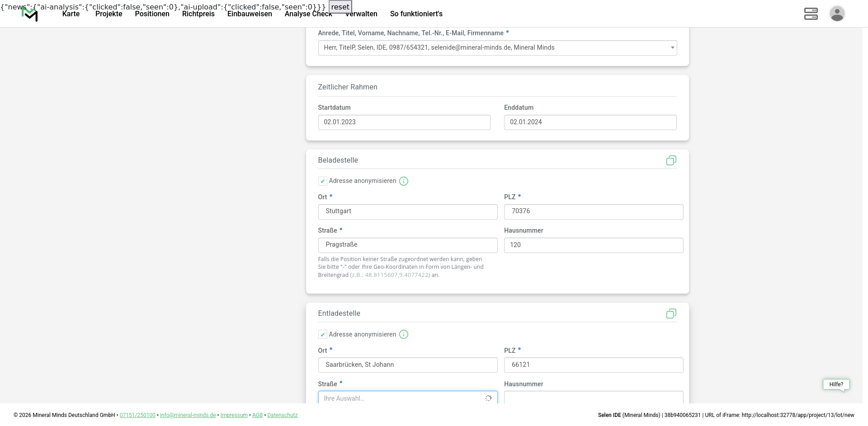Viewport: 868px width, 426px height.
Task: Follow the Datenschutz footer link
Action: coord(282,415)
